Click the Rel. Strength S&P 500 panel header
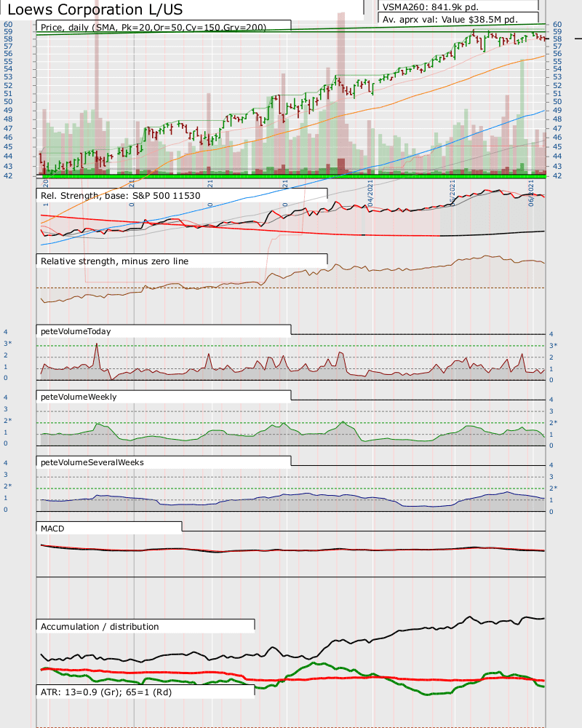 (121, 195)
